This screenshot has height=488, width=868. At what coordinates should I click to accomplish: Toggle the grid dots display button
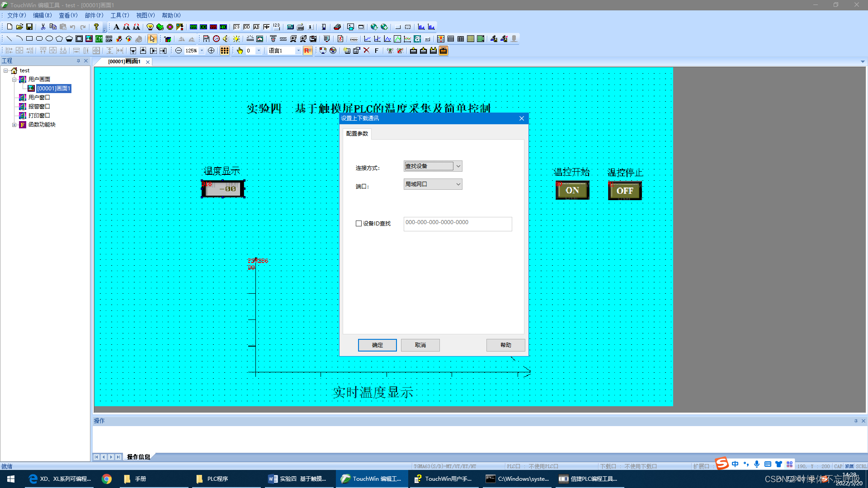pos(225,51)
